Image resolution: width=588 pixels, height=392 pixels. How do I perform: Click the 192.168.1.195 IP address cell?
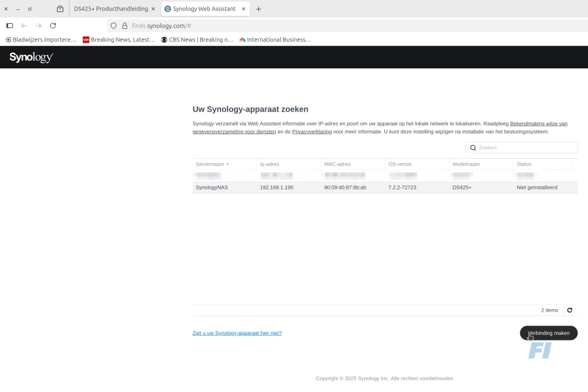tap(276, 188)
